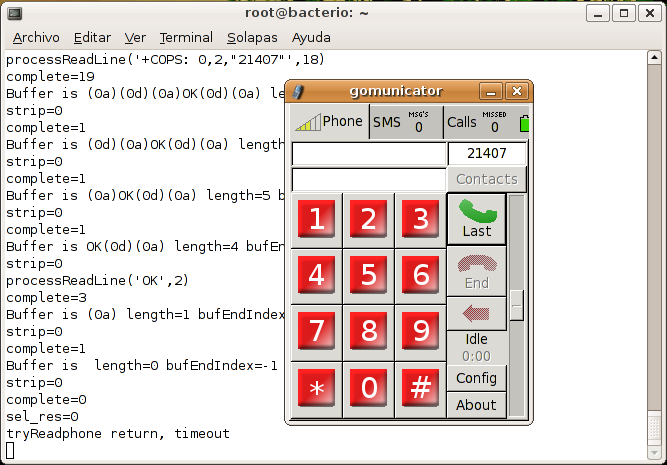
Task: Open the Archivo menu
Action: tap(36, 37)
